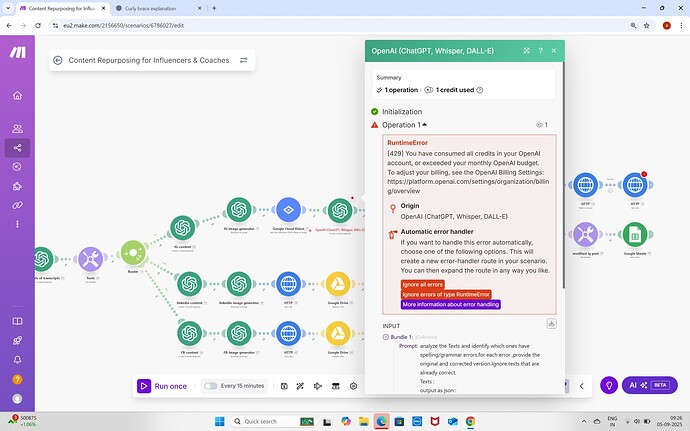The height and width of the screenshot is (431, 690).
Task: Open the purple lightbulb tips button
Action: (x=609, y=385)
